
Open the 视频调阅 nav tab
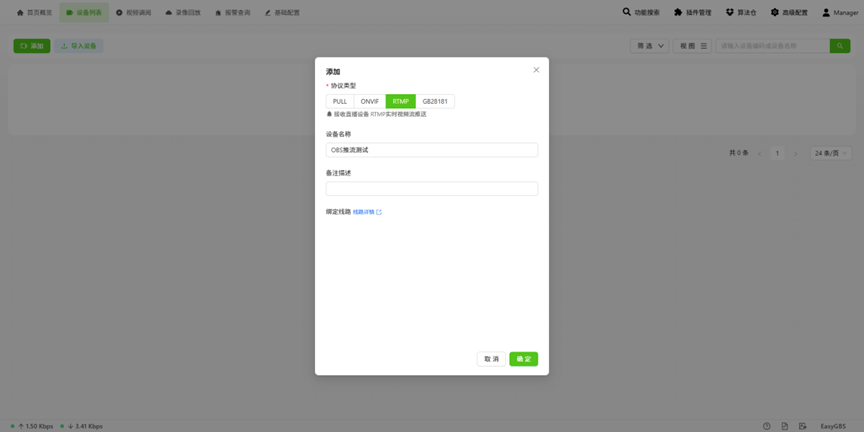tap(133, 12)
